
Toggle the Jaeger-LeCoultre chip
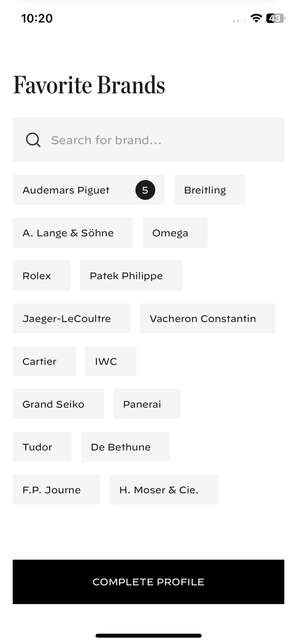tap(72, 318)
